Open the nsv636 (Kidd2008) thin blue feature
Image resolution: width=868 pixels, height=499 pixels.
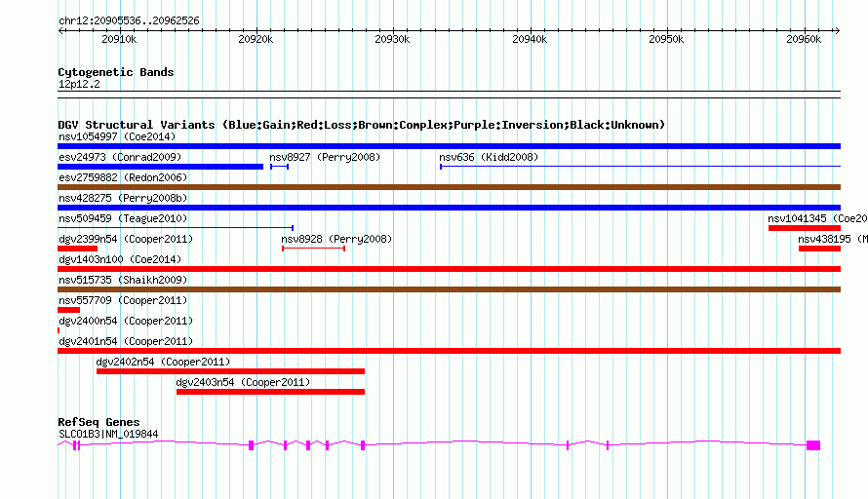point(640,167)
